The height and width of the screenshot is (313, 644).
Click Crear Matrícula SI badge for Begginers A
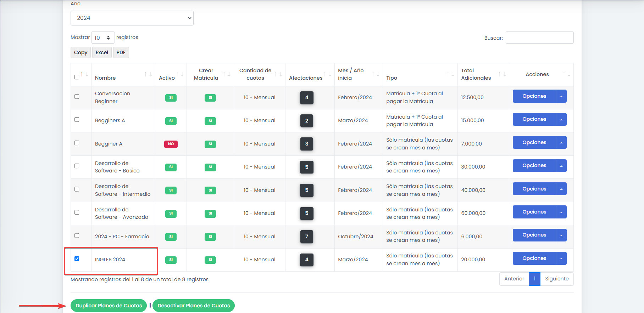pyautogui.click(x=210, y=121)
